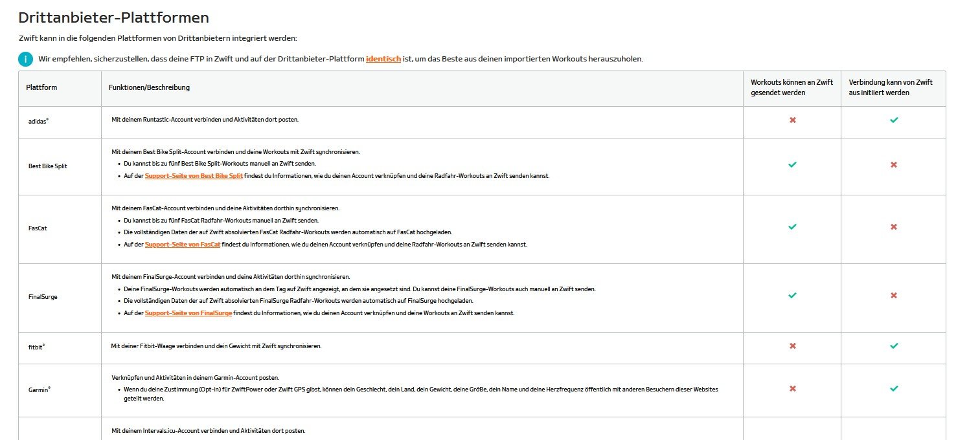
Task: Click the green checkmark in adidas connection column
Action: [x=894, y=120]
